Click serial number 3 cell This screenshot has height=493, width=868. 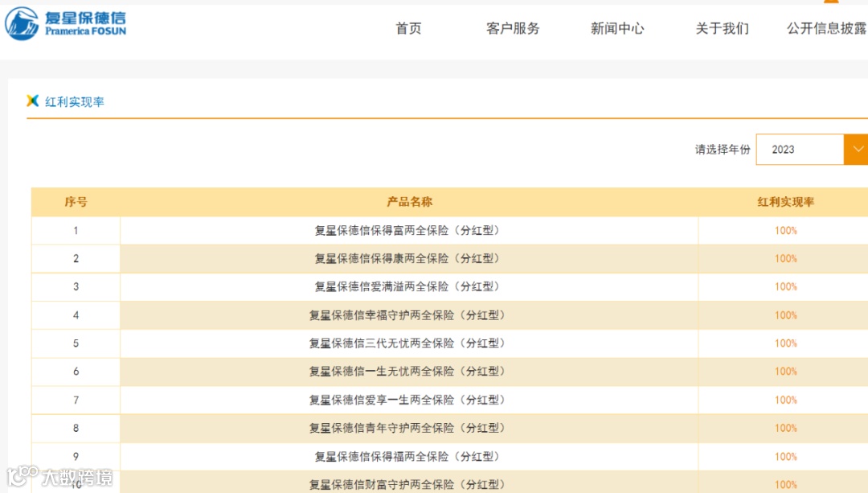click(x=76, y=287)
